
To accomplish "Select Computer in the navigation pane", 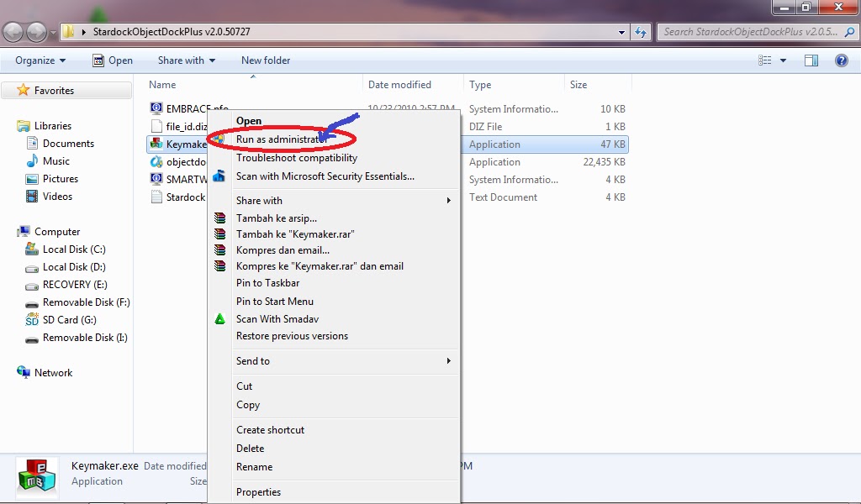I will click(57, 232).
